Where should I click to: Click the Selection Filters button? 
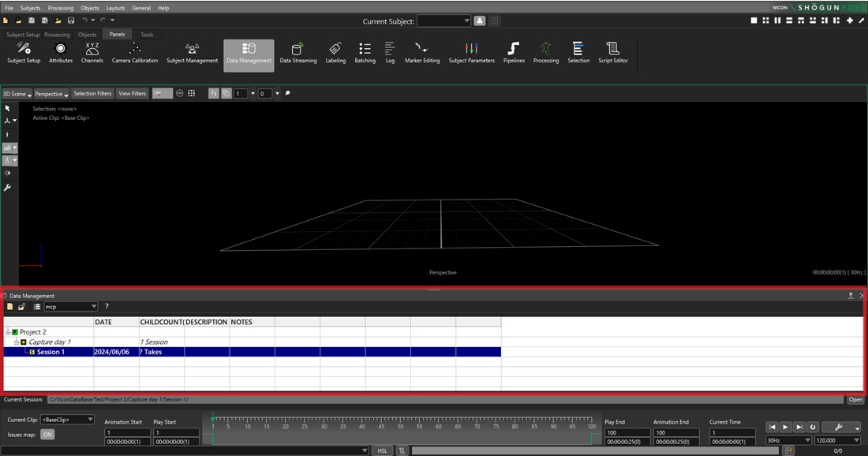point(92,93)
